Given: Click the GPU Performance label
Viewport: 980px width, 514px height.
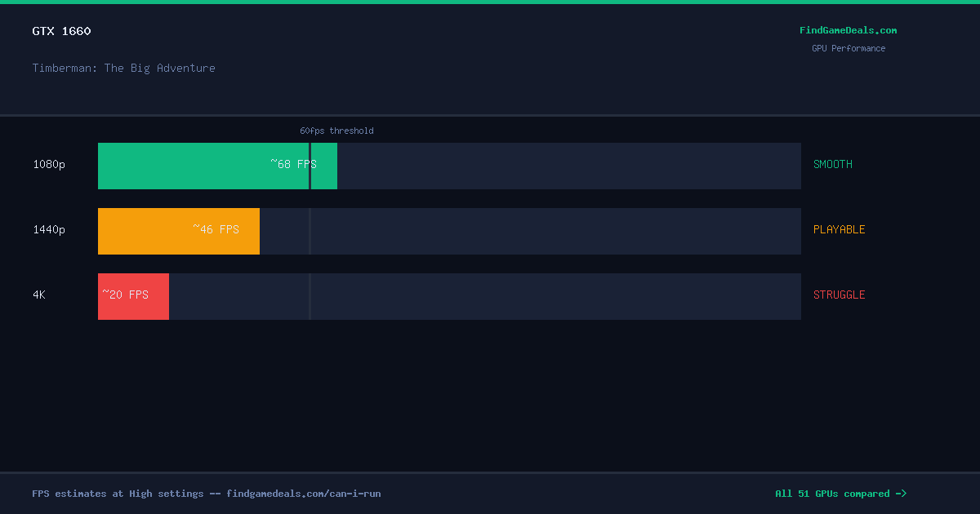Looking at the screenshot, I should 848,48.
